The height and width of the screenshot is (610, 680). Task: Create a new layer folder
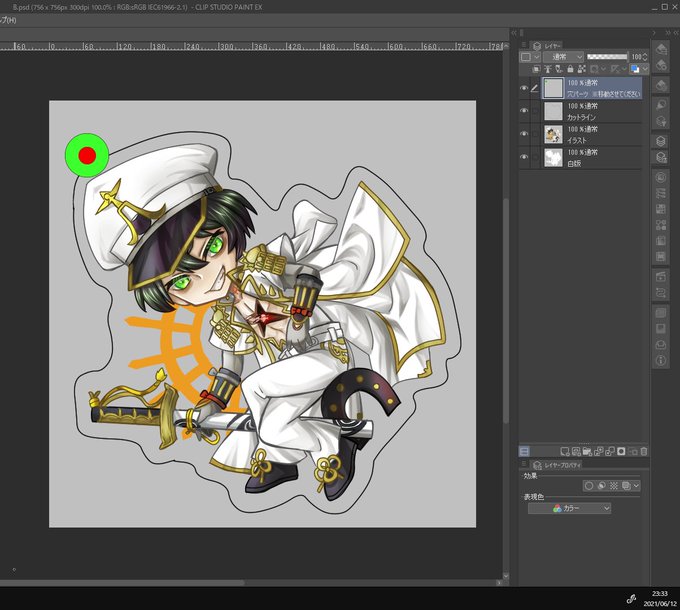pos(587,451)
